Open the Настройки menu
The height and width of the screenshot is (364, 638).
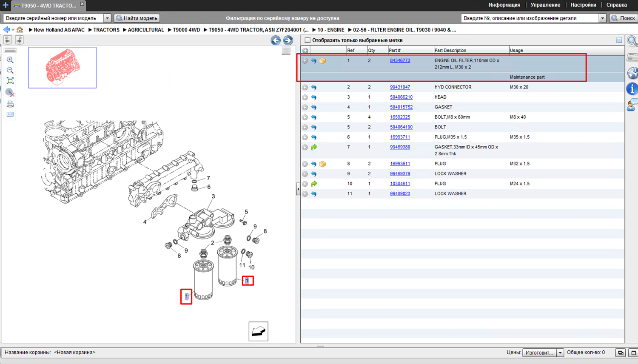click(x=583, y=5)
